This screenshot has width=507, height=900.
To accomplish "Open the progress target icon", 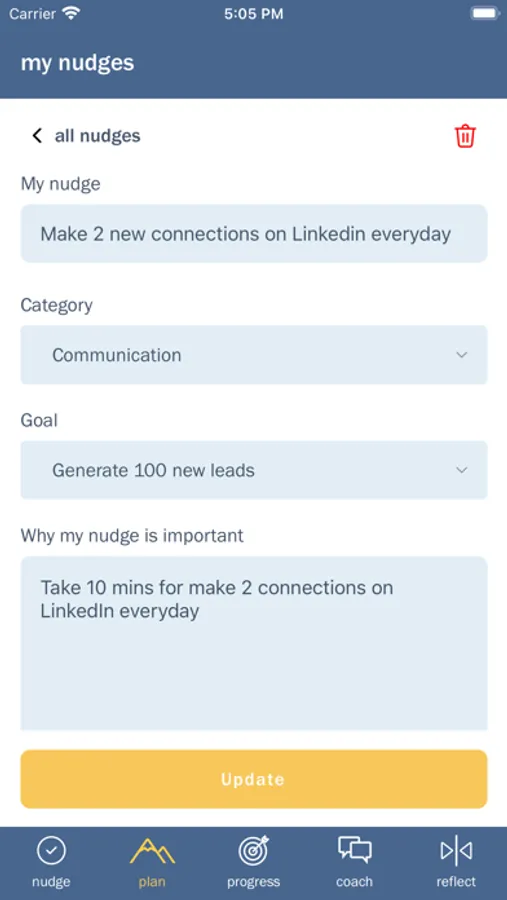I will point(253,851).
